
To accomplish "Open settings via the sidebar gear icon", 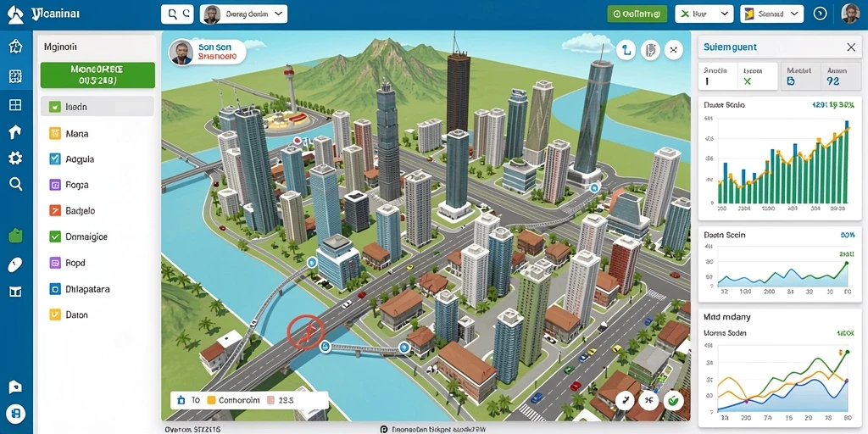I will click(x=15, y=159).
